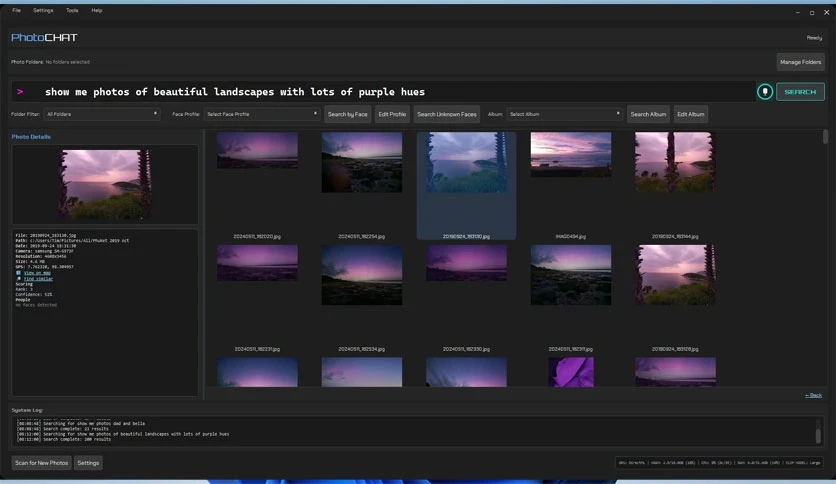Image resolution: width=836 pixels, height=484 pixels.
Task: Click the GPU entry in the status bar
Action: (x=631, y=463)
